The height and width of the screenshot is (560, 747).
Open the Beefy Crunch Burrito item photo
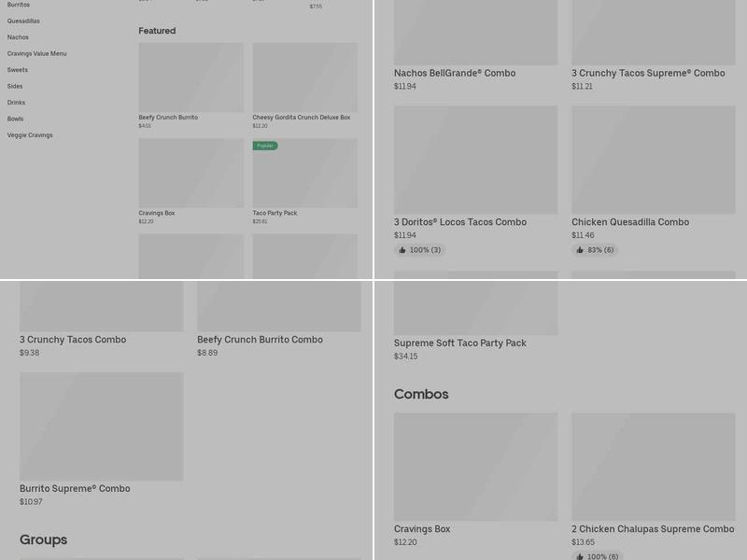[x=191, y=77]
